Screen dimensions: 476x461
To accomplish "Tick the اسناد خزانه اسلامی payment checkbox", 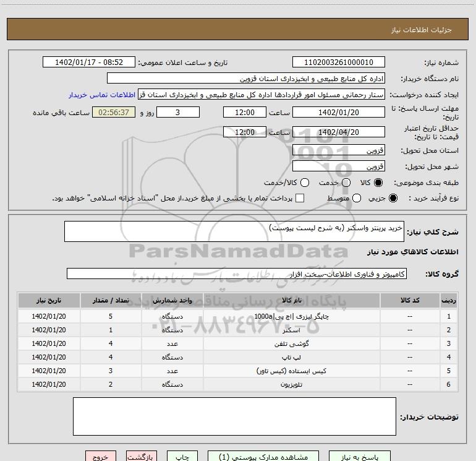I will [x=300, y=198].
